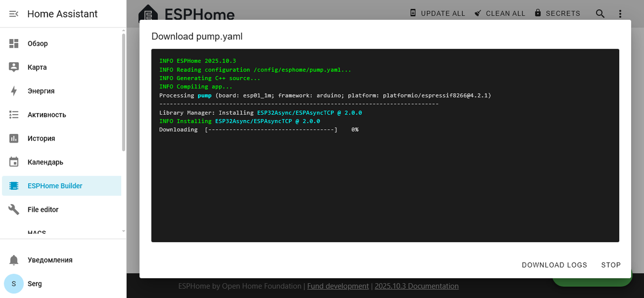The width and height of the screenshot is (644, 298).
Task: Stop the pump.yaml compilation
Action: click(x=611, y=265)
